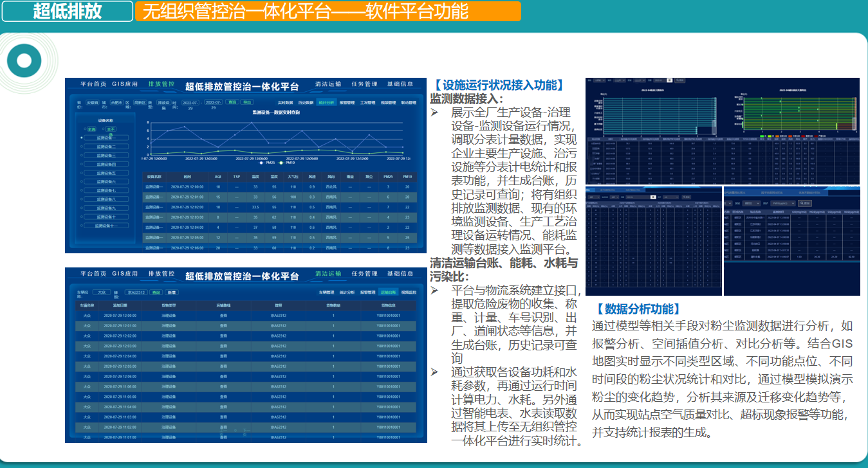Click the 查询 button next to 新增
Viewport: 868px width, 468px height.
pyautogui.click(x=156, y=292)
